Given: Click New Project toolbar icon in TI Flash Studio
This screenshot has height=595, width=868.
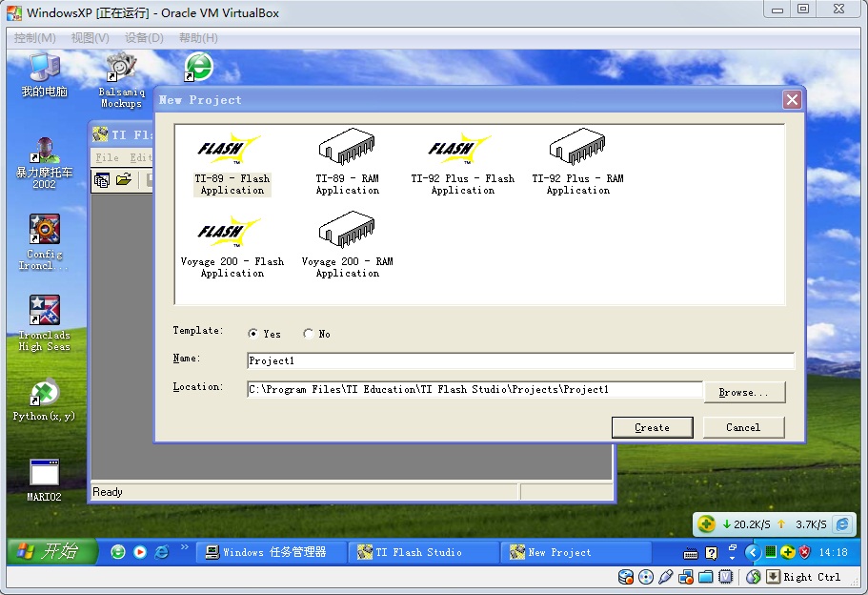Looking at the screenshot, I should [x=102, y=180].
